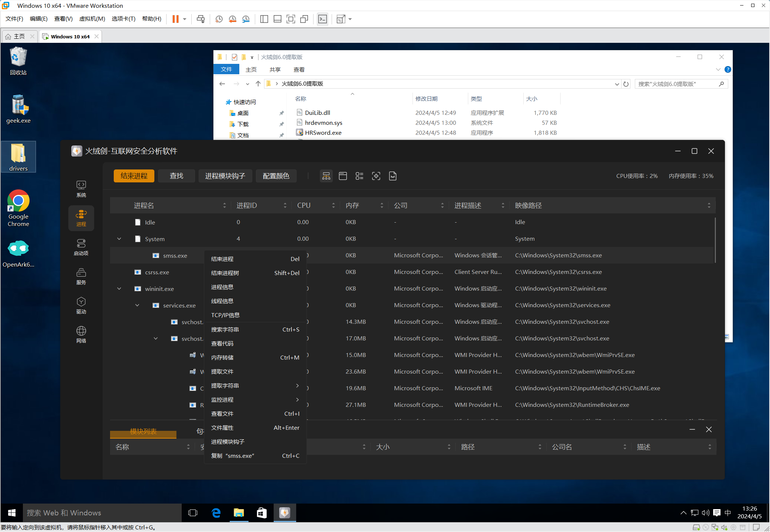The height and width of the screenshot is (532, 770).
Task: Expand the Explorer ribbon chevron
Action: pos(718,69)
